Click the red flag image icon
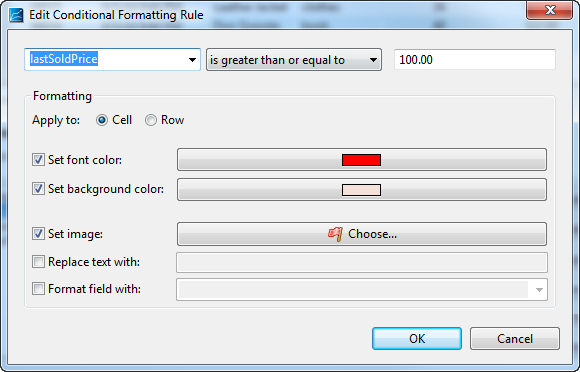The image size is (580, 372). click(x=335, y=234)
